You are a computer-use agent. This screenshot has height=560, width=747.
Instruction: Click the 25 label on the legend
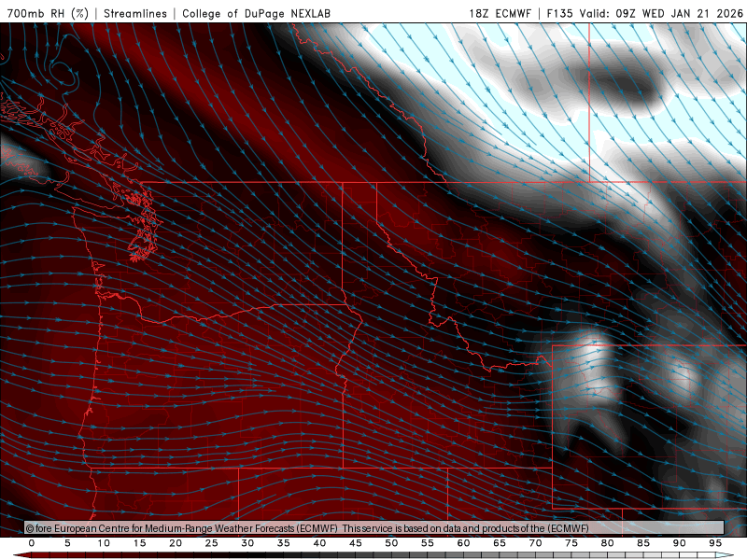coord(212,543)
